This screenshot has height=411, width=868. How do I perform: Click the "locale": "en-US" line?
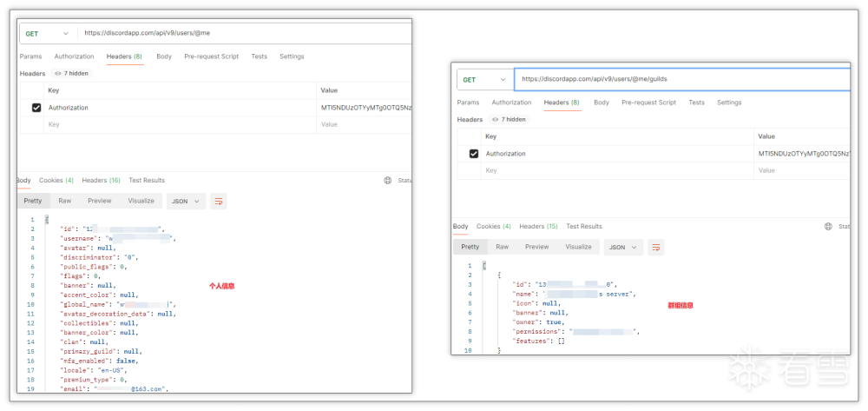(93, 370)
